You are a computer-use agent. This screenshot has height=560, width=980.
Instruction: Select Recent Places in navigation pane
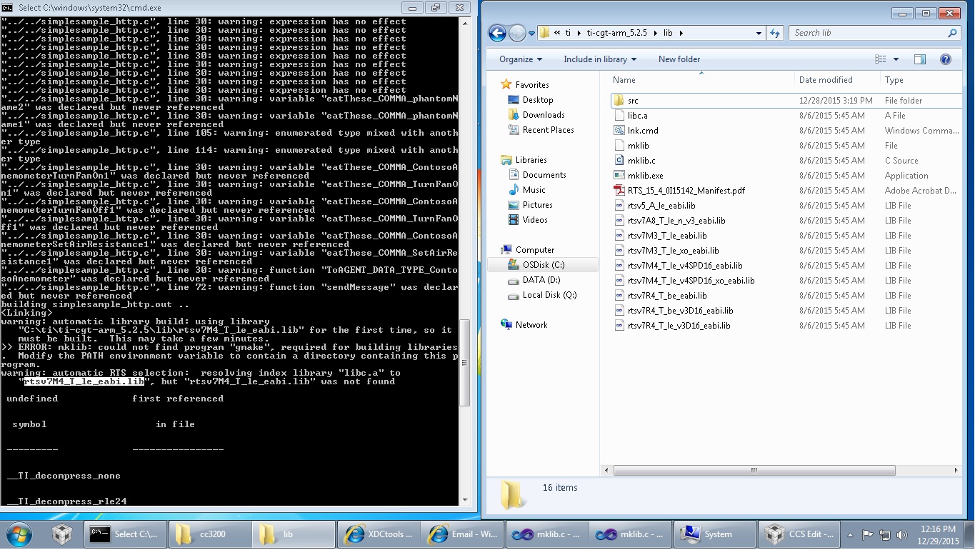[549, 130]
